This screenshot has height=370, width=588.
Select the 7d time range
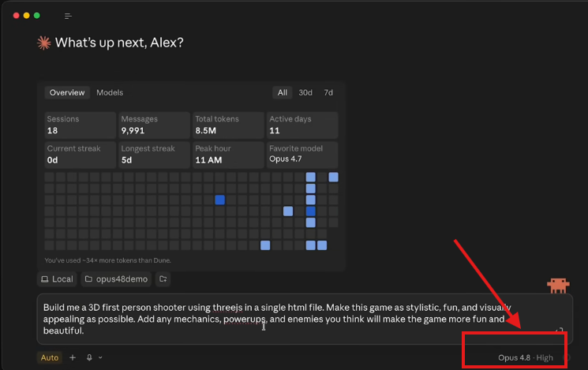pyautogui.click(x=328, y=92)
